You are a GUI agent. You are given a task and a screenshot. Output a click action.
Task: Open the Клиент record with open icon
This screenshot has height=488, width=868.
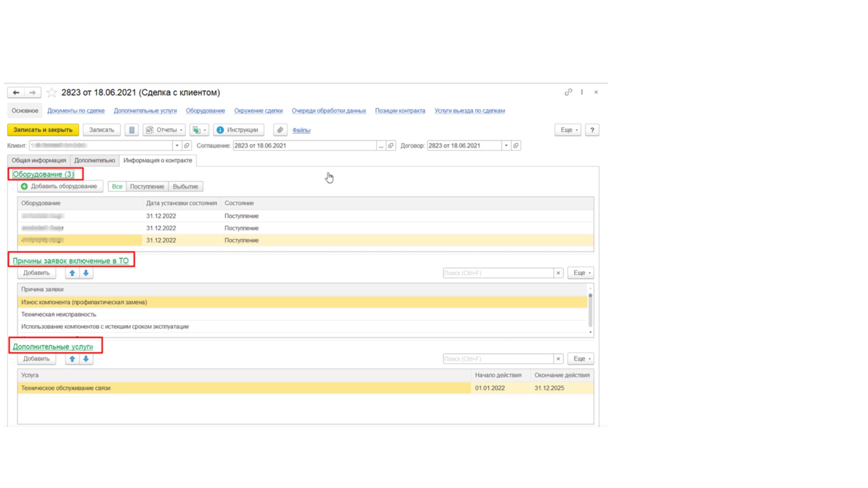click(x=187, y=145)
